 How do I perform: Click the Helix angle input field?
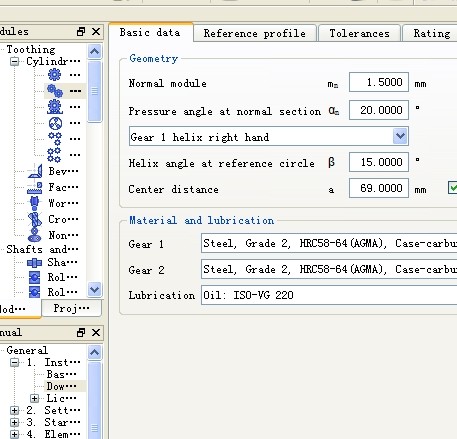379,162
